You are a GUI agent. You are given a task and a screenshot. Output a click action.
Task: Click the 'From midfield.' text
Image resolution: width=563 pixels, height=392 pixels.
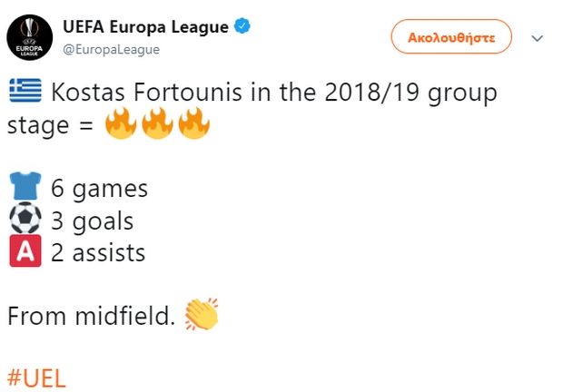[x=91, y=316]
